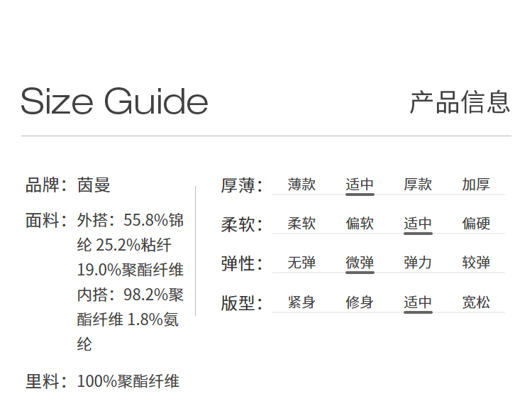Choose 加厚 thickness option
This screenshot has width=532, height=394.
(x=476, y=185)
